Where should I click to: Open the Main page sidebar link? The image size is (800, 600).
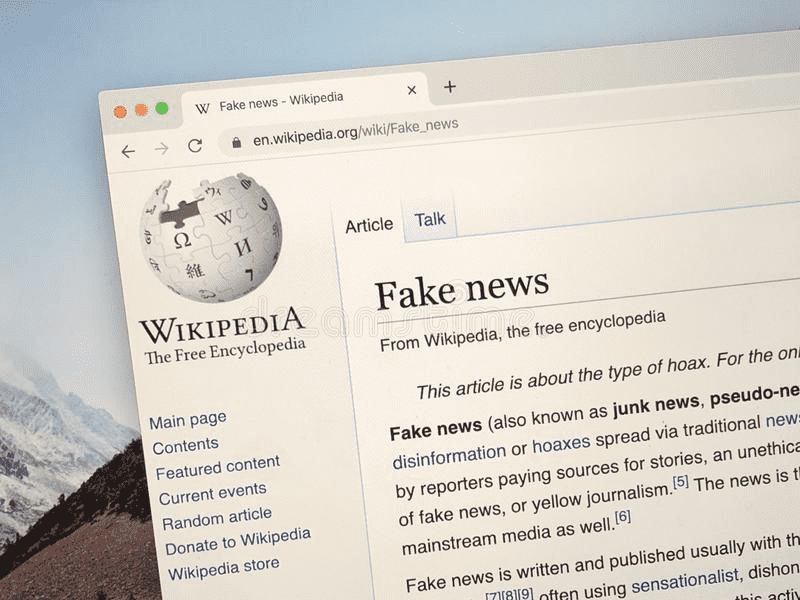[187, 420]
